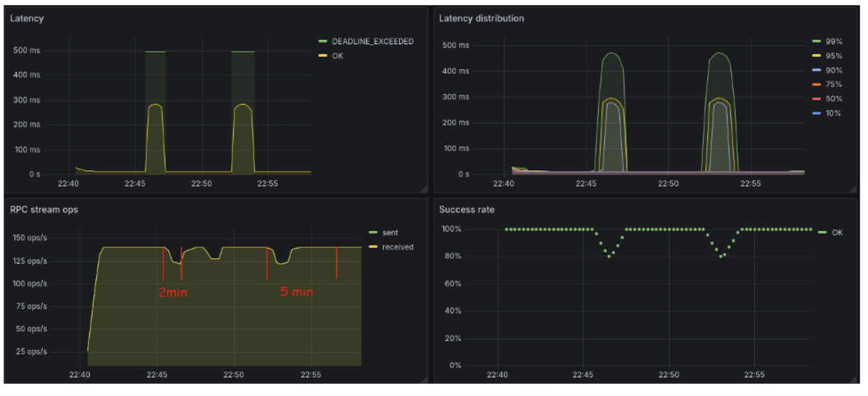Click the Latency panel corner resize handle
The width and height of the screenshot is (868, 396).
[424, 189]
